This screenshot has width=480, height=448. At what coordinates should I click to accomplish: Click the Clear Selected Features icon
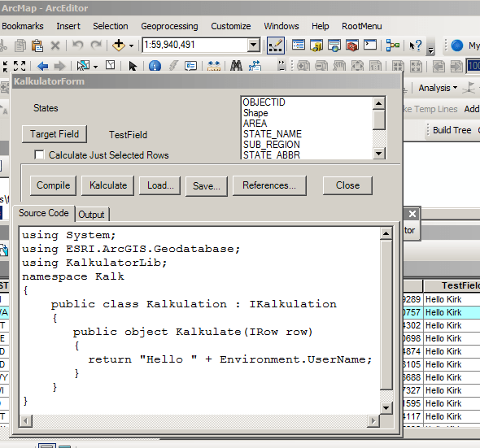pyautogui.click(x=110, y=65)
